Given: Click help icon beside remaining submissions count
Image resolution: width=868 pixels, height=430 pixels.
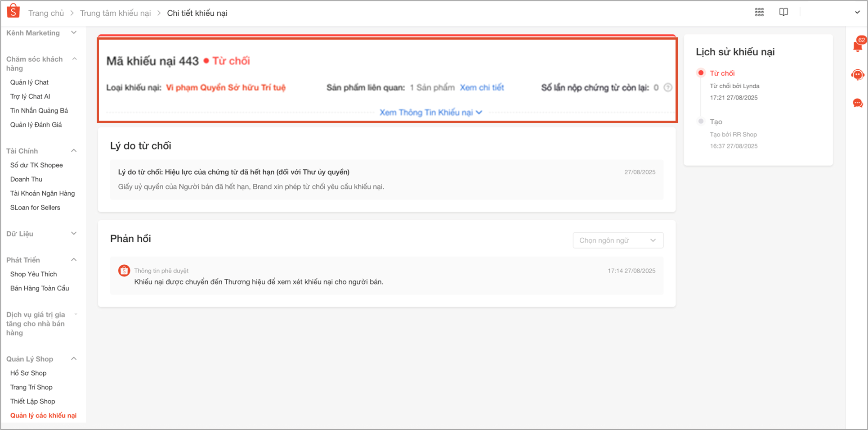Looking at the screenshot, I should [x=668, y=88].
